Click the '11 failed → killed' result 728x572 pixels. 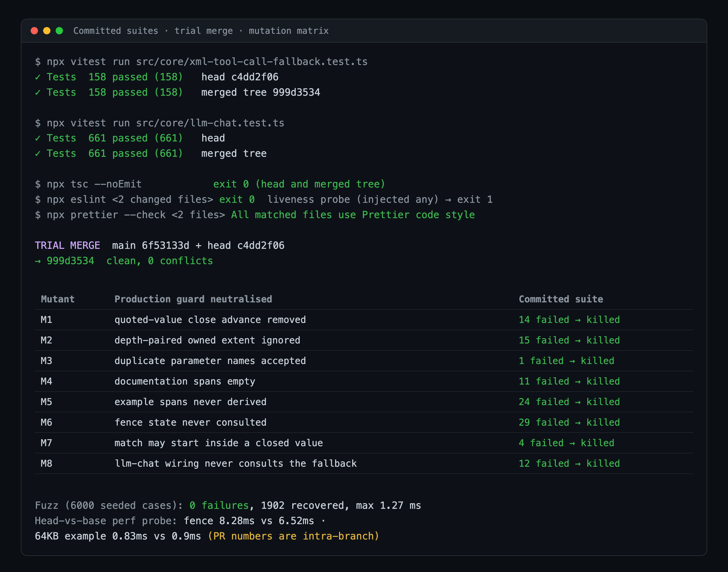tap(569, 381)
